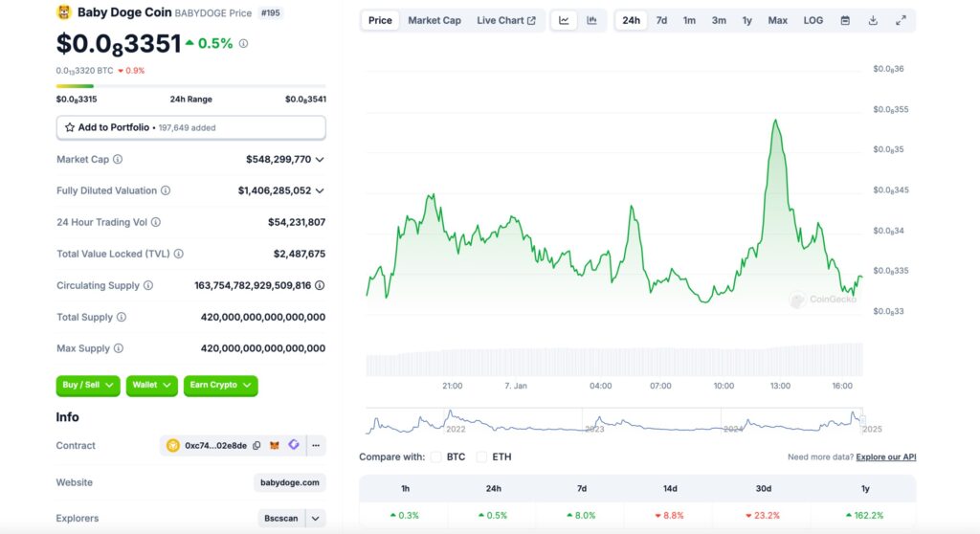Click the Baby Doge Coin logo icon
The image size is (980, 534).
(x=64, y=11)
